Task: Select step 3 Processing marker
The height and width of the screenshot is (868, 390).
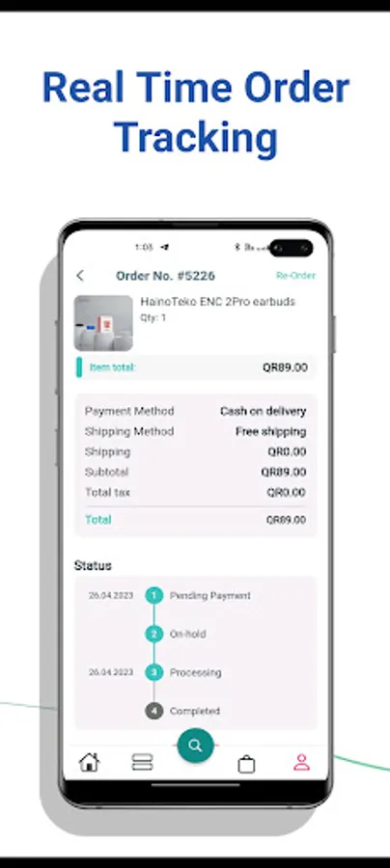Action: point(154,672)
